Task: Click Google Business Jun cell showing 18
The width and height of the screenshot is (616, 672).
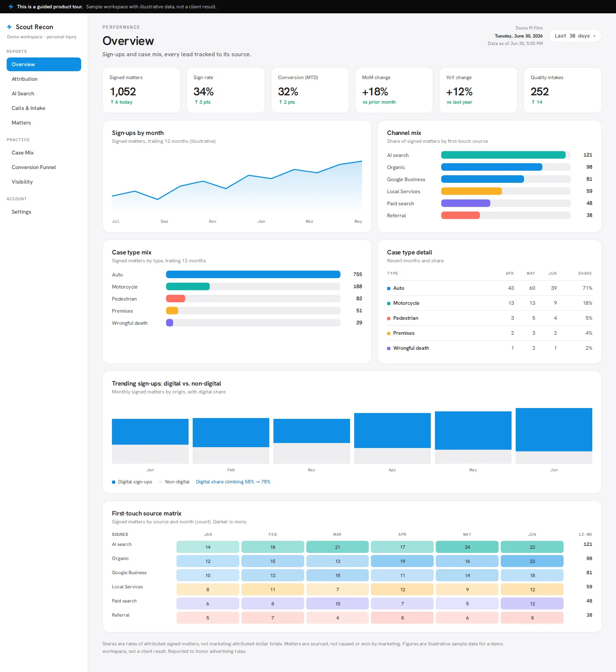Action: 532,575
